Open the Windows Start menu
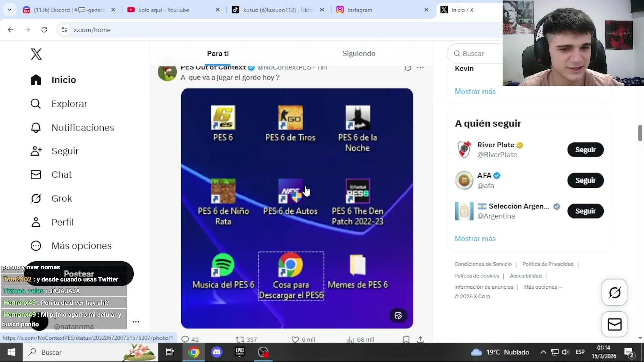The image size is (644, 362). [11, 352]
